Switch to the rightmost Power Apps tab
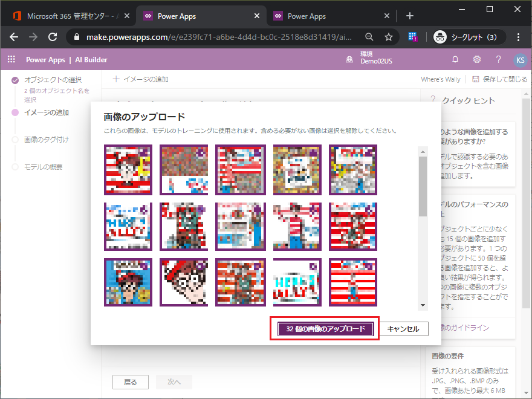532x399 pixels. tap(332, 16)
